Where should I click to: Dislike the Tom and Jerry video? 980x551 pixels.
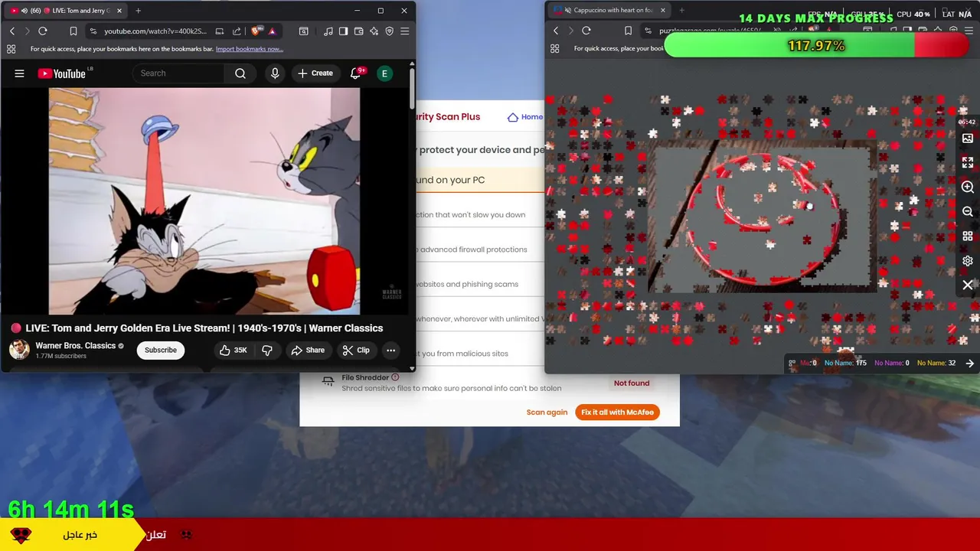point(267,350)
